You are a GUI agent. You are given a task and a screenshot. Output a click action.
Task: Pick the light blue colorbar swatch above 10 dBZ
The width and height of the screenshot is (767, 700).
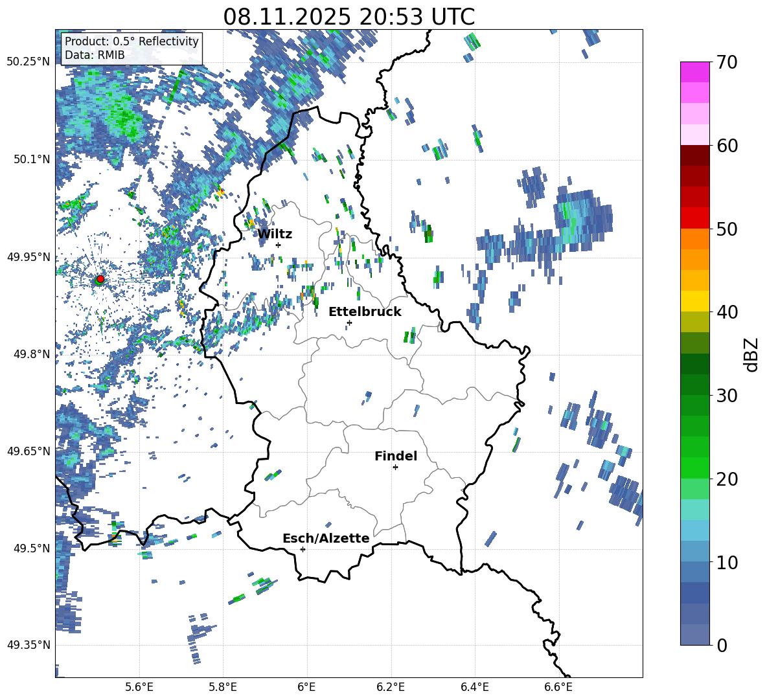pos(694,552)
